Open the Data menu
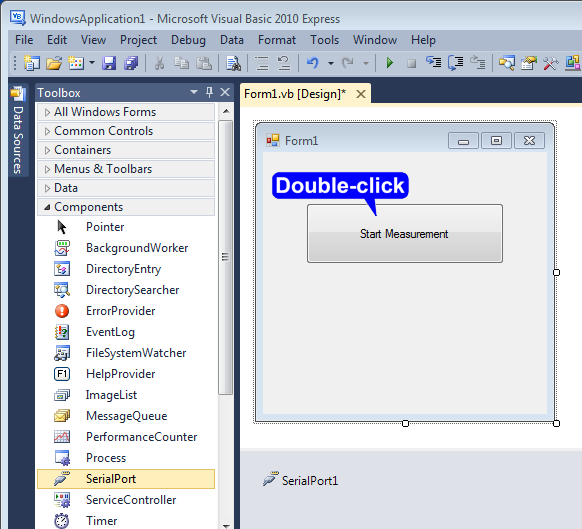Screen dimensions: 582x529 click(x=232, y=40)
